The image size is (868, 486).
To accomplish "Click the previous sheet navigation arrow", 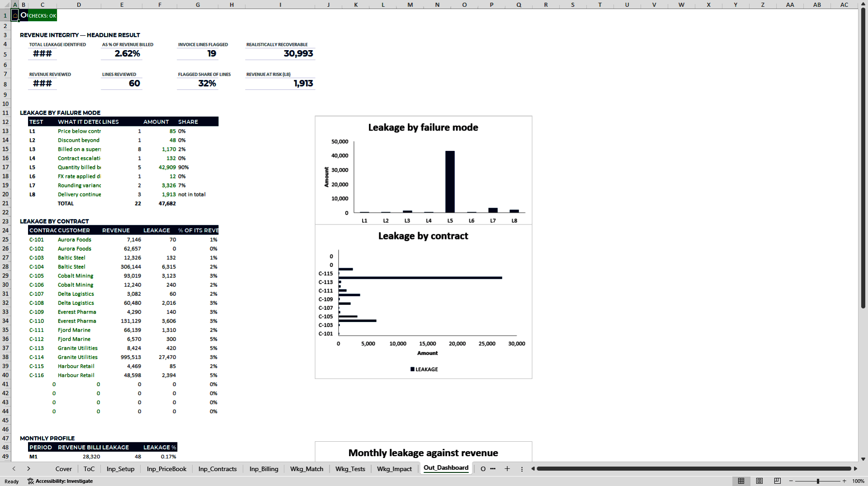I will click(x=14, y=469).
